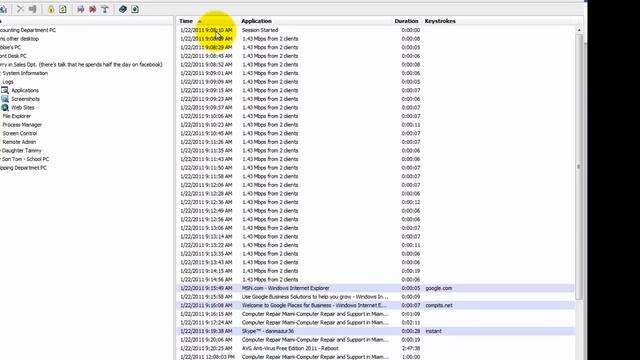This screenshot has width=640, height=360.
Task: Click the scrollbar up arrow of the log list
Action: click(579, 30)
